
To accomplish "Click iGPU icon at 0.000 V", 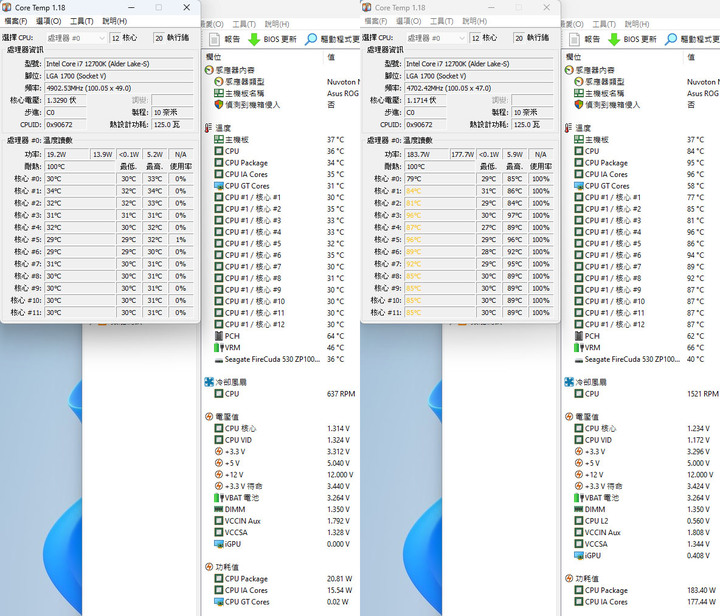I will tap(219, 544).
